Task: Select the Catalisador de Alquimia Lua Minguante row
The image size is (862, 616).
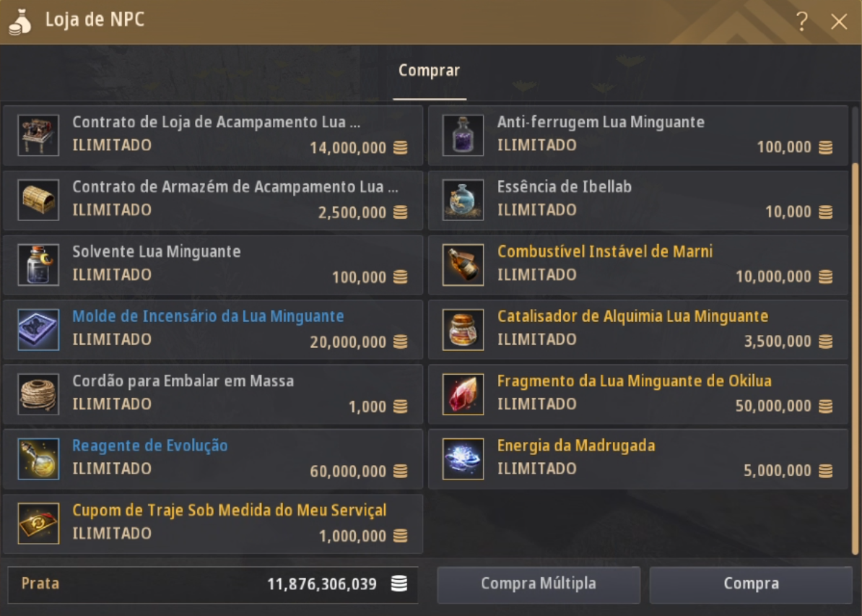Action: 637,330
